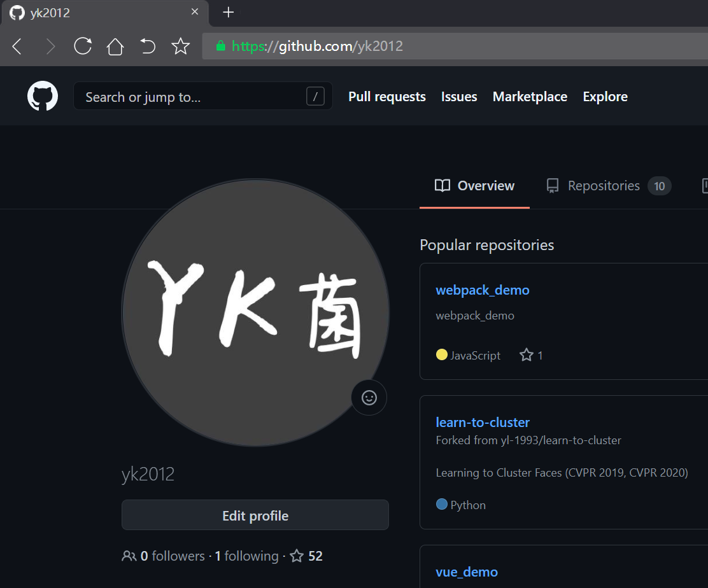This screenshot has height=588, width=708.
Task: Click 'Learning to Cluster Faces' description
Action: (562, 472)
